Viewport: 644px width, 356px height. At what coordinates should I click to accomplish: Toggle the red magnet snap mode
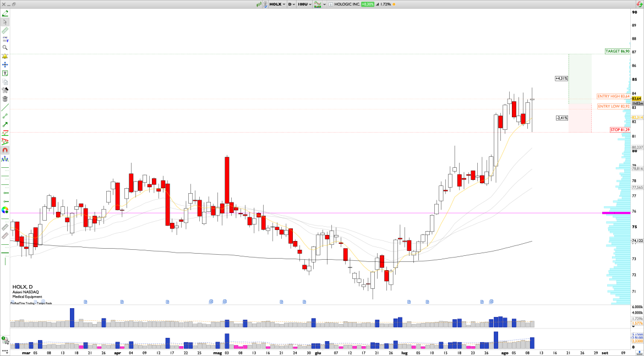5,150
